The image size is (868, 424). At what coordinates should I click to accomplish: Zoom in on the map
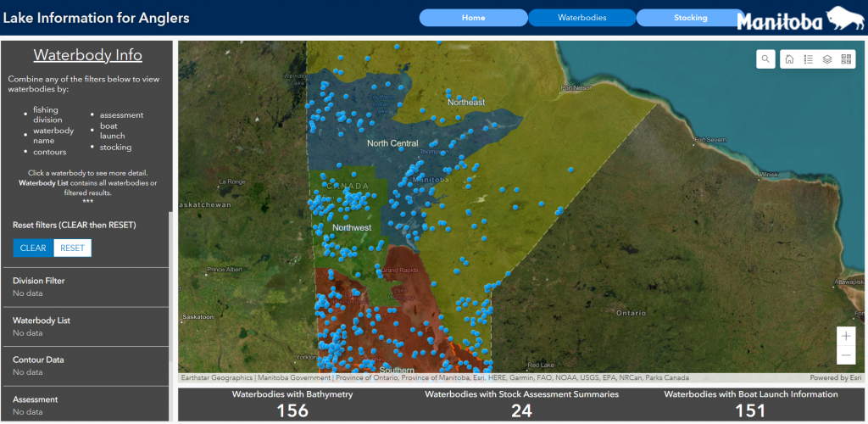[845, 336]
